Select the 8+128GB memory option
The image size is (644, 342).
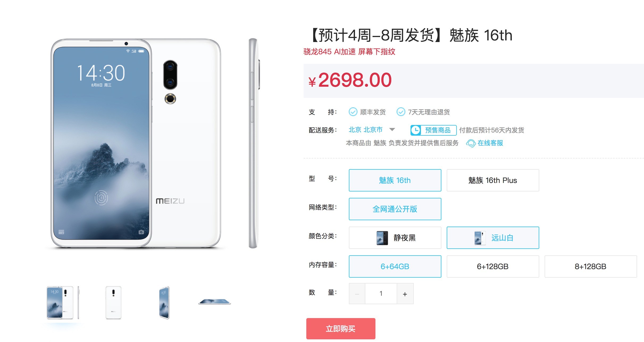[x=591, y=266]
